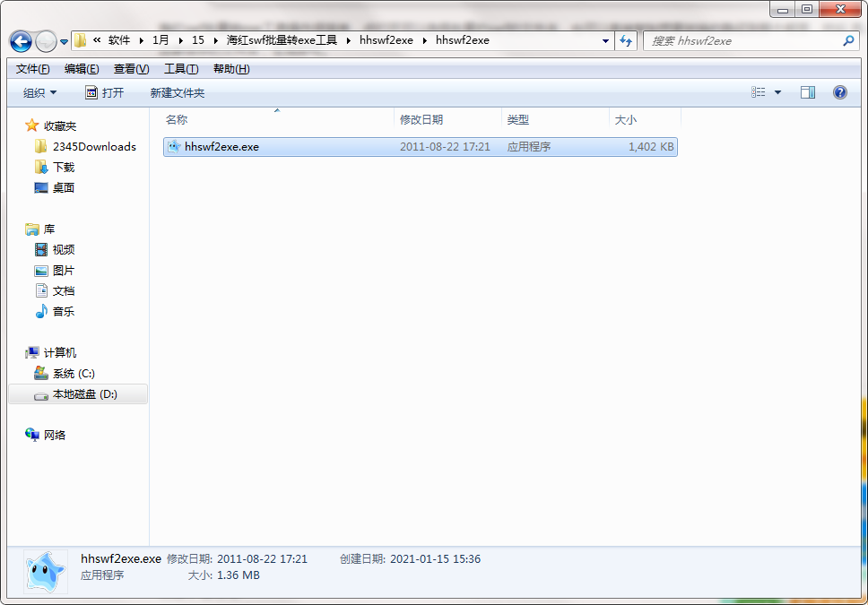The image size is (868, 605).
Task: Open the 文件(F) menu
Action: [x=32, y=69]
